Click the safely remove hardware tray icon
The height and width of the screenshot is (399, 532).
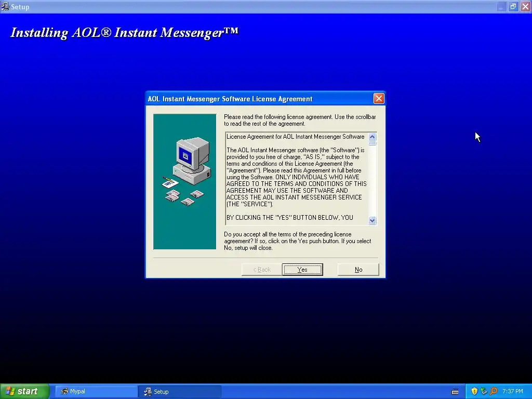tap(484, 391)
